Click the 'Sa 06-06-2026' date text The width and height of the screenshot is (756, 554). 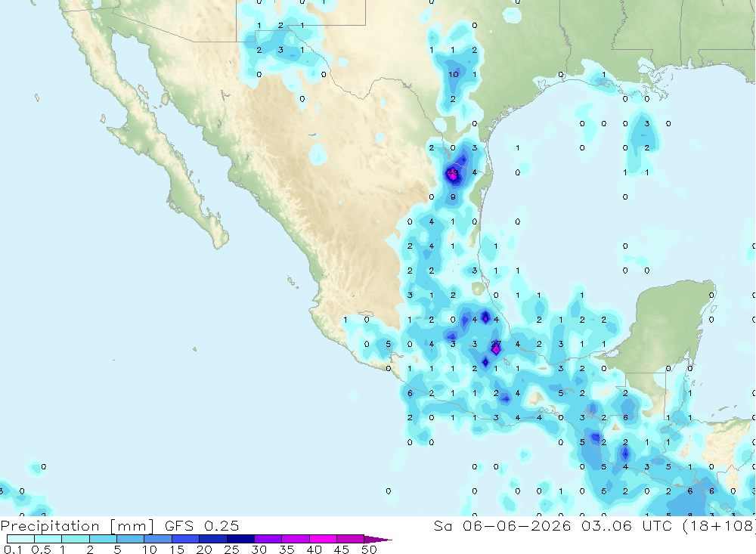click(x=503, y=525)
